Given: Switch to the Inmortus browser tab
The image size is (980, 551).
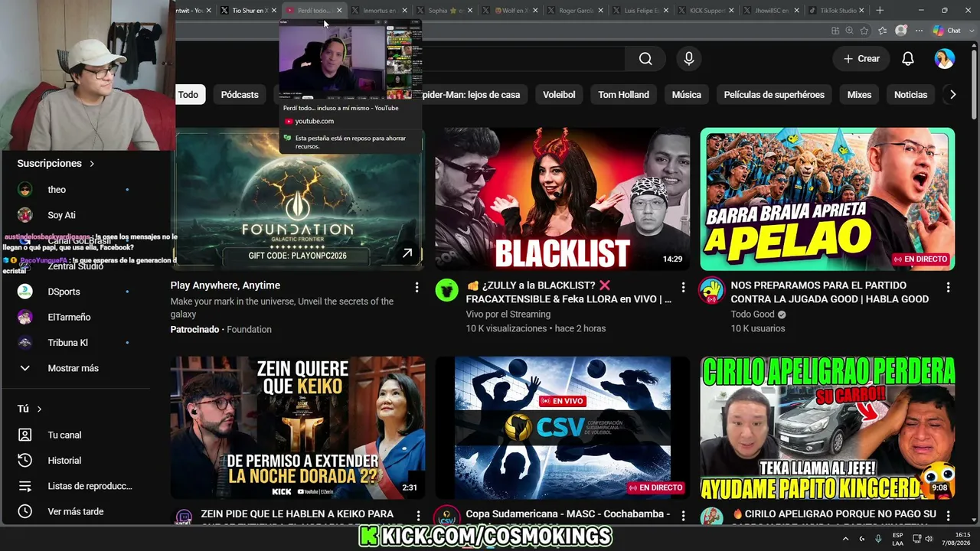Looking at the screenshot, I should pos(379,11).
